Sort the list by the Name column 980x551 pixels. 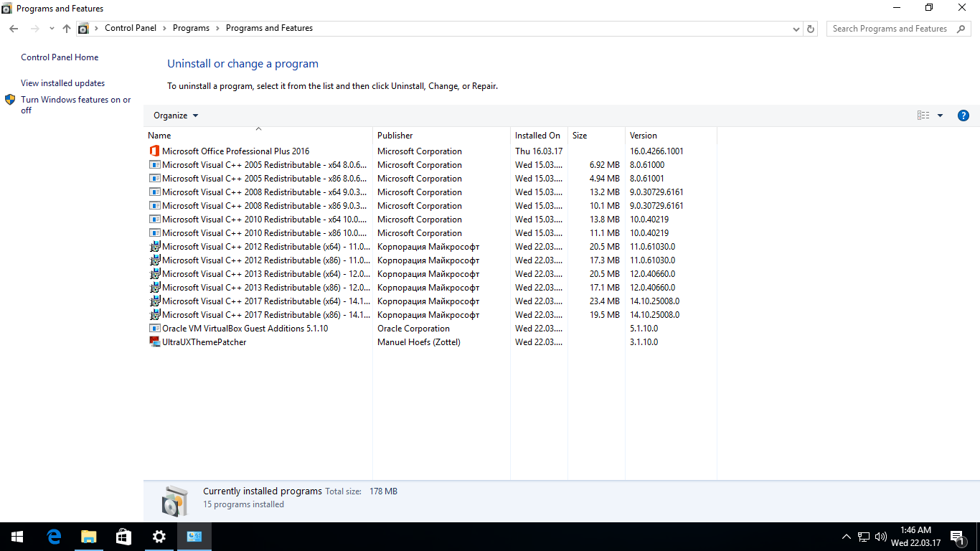coord(258,135)
